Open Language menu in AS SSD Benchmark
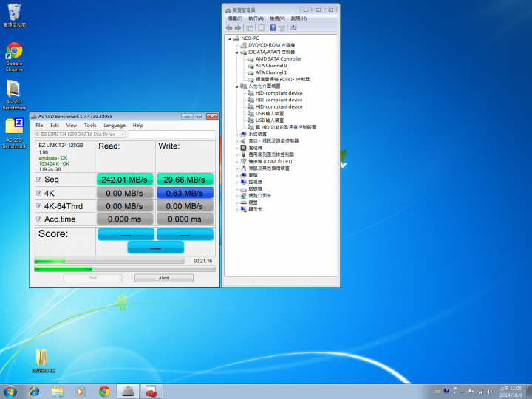The width and height of the screenshot is (532, 399). 115,125
